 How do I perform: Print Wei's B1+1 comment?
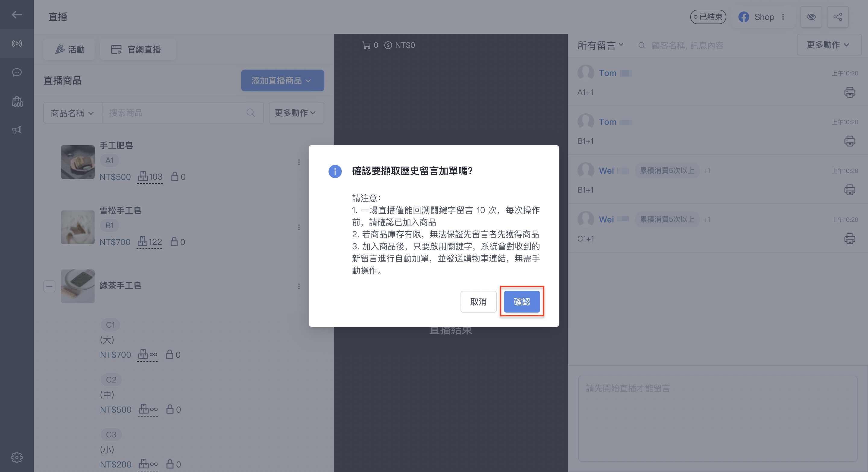click(850, 190)
